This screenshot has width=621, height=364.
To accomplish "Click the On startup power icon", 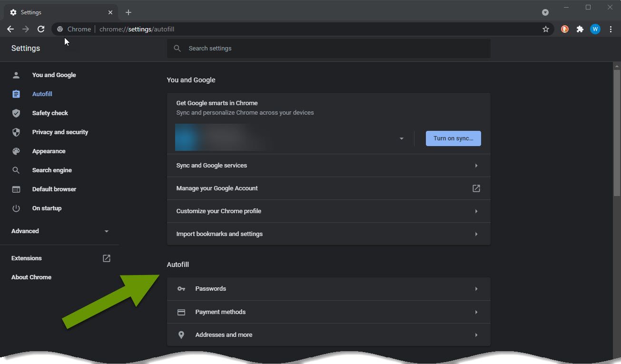I will click(x=16, y=208).
